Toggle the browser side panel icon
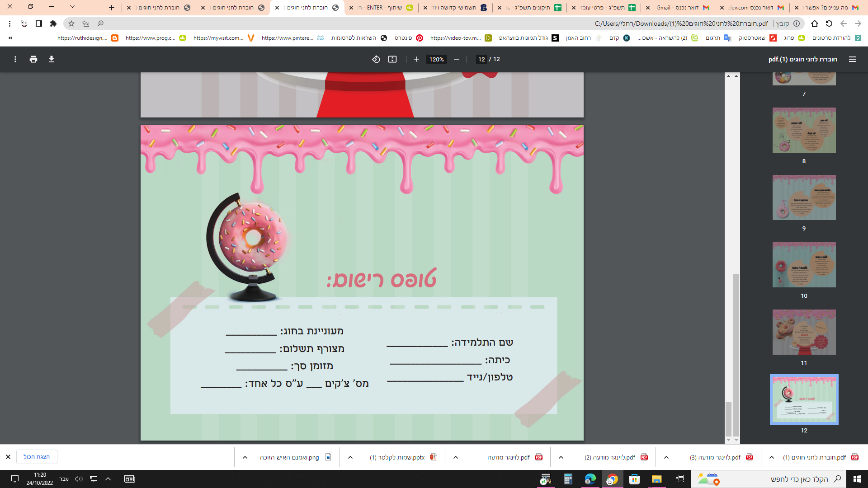Viewport: 868px width, 488px height. pos(39,23)
